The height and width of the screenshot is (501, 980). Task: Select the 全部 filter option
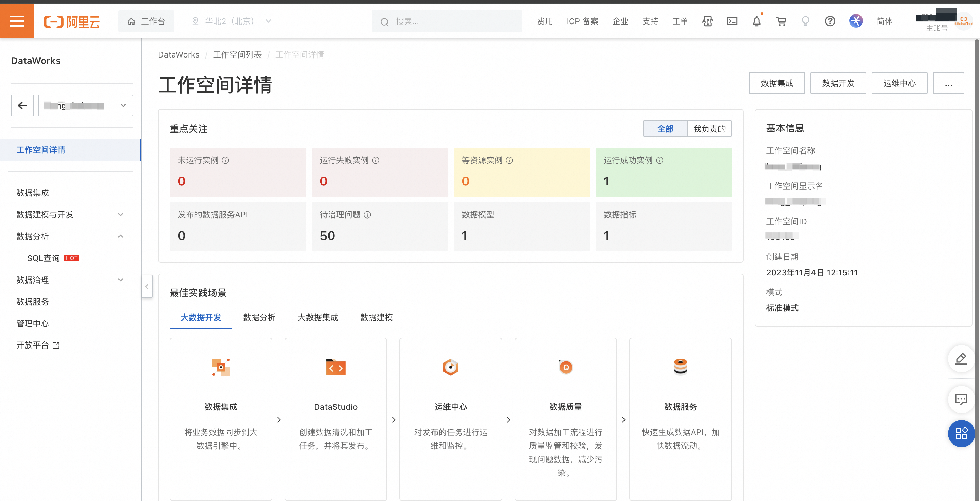click(x=665, y=129)
